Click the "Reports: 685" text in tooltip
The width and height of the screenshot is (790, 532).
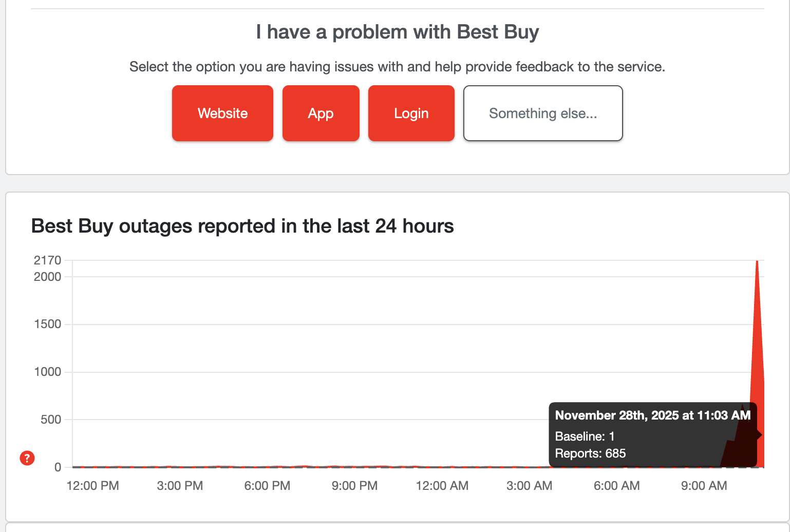tap(590, 453)
